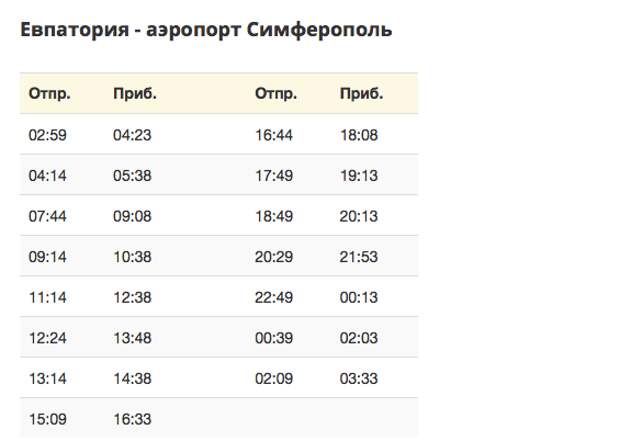Select the 16:44 departure time
620x441 pixels.
(x=274, y=134)
